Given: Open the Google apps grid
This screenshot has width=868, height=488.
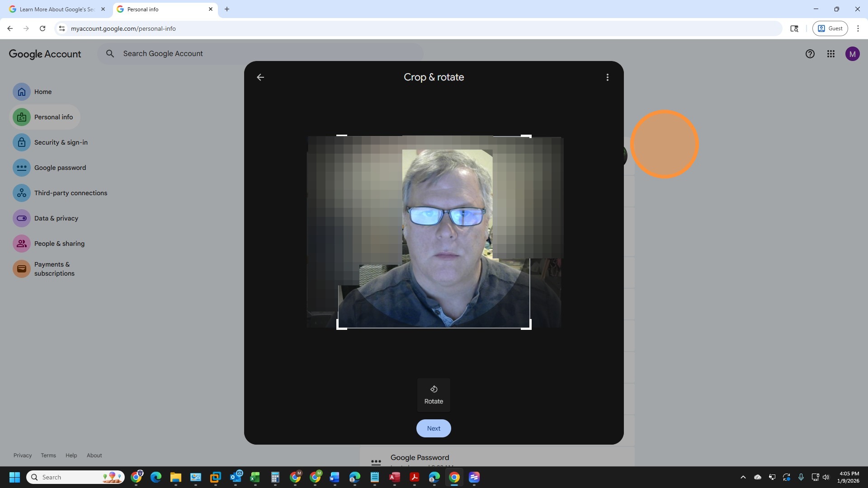Looking at the screenshot, I should click(830, 54).
